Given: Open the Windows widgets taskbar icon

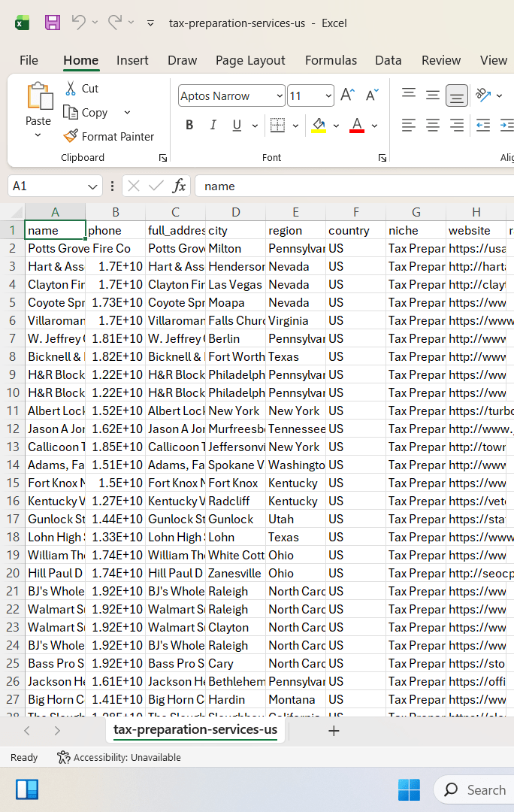Looking at the screenshot, I should (x=27, y=789).
